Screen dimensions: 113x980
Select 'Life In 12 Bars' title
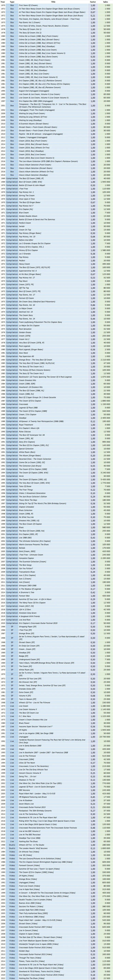pyautogui.click(x=25, y=609)
